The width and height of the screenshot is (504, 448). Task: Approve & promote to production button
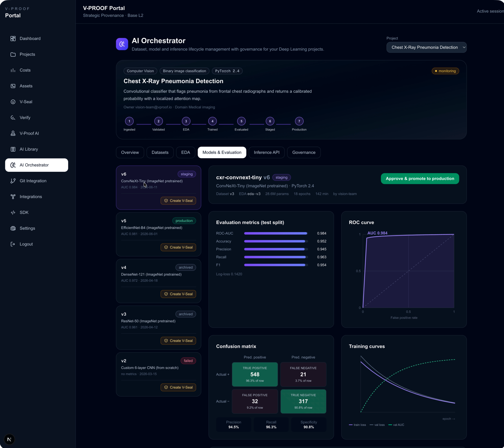(420, 178)
